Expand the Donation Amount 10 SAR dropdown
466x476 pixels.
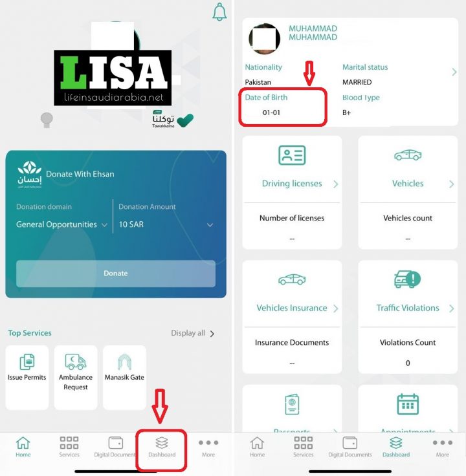point(166,224)
